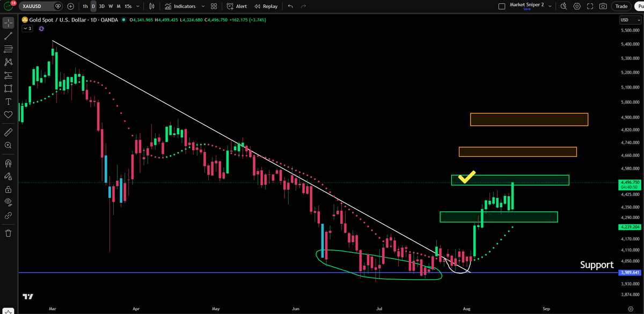Open the layout setup square icon

pyautogui.click(x=502, y=6)
